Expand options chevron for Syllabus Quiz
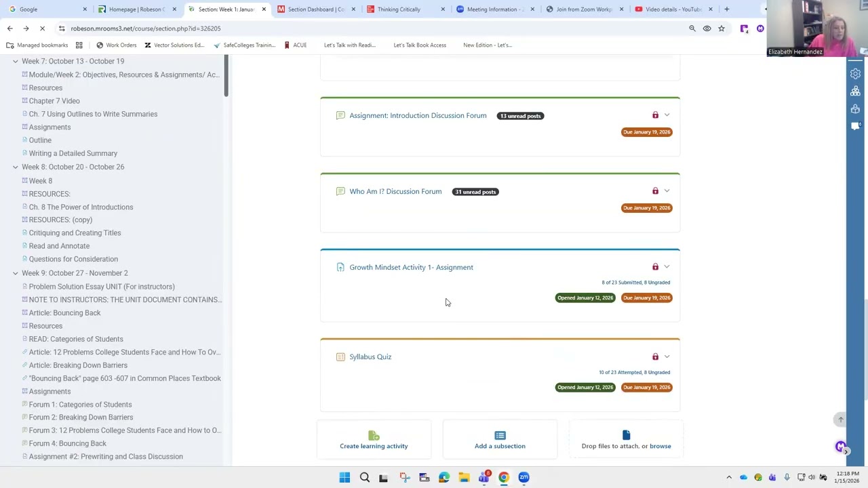Screen dimensions: 868x488 [667, 357]
